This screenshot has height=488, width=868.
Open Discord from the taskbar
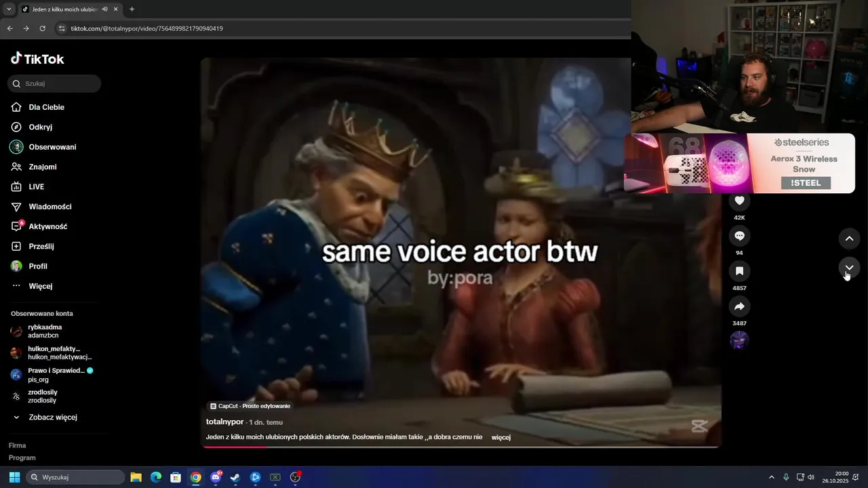coord(216,477)
